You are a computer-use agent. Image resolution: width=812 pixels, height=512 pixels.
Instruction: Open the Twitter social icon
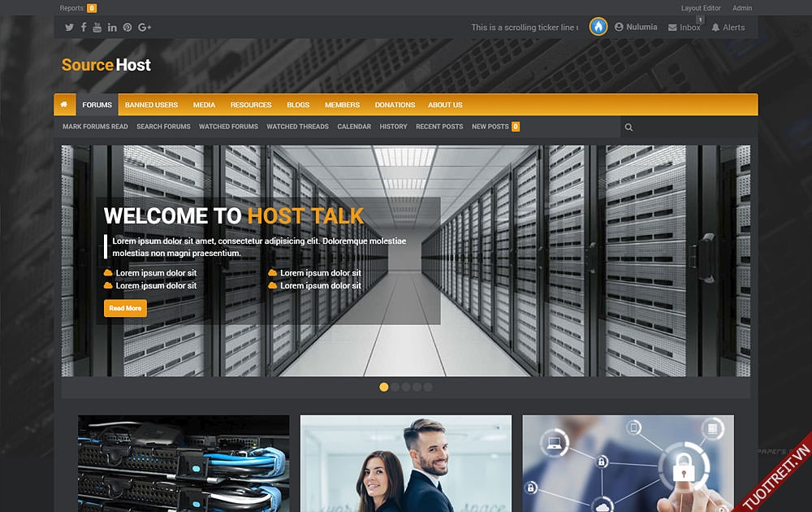69,28
